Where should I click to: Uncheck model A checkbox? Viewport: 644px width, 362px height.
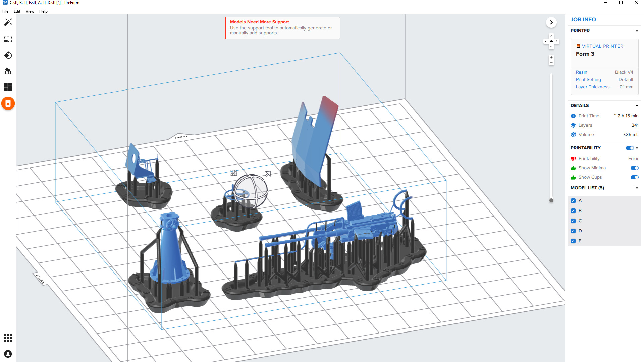(573, 201)
